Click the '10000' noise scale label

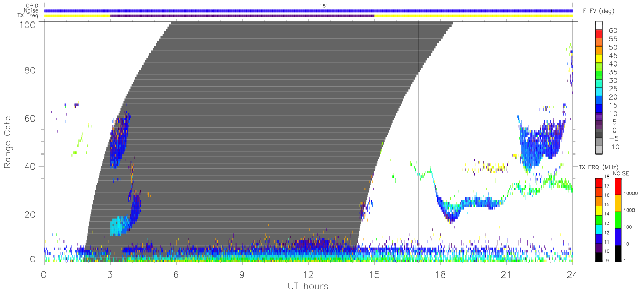point(631,193)
